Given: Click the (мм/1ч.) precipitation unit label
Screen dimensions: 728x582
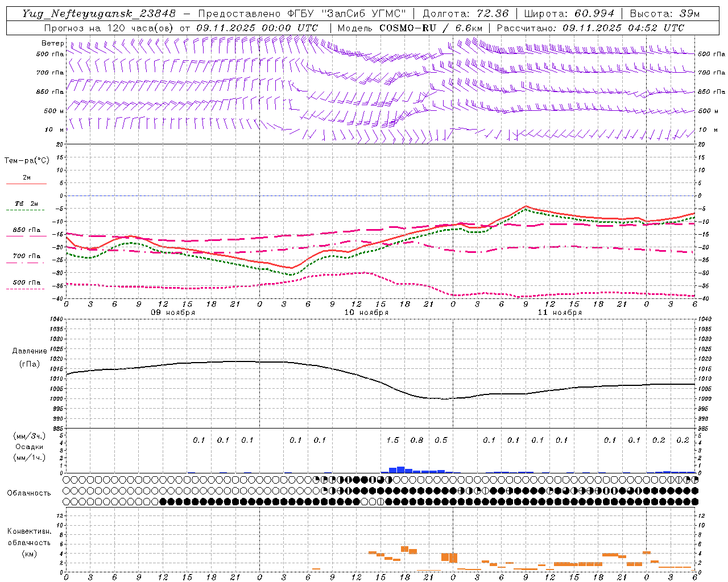Looking at the screenshot, I should coord(29,458).
